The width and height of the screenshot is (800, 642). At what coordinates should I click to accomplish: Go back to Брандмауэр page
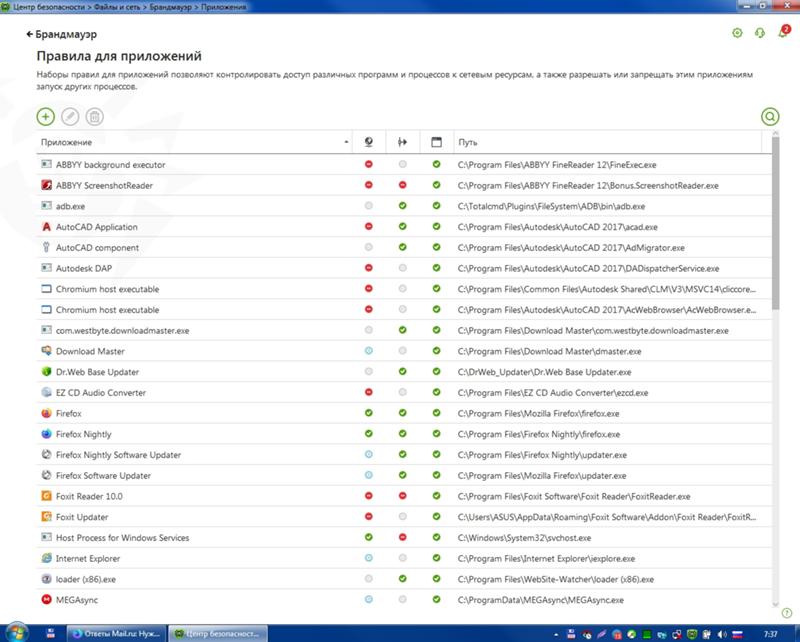(x=61, y=34)
